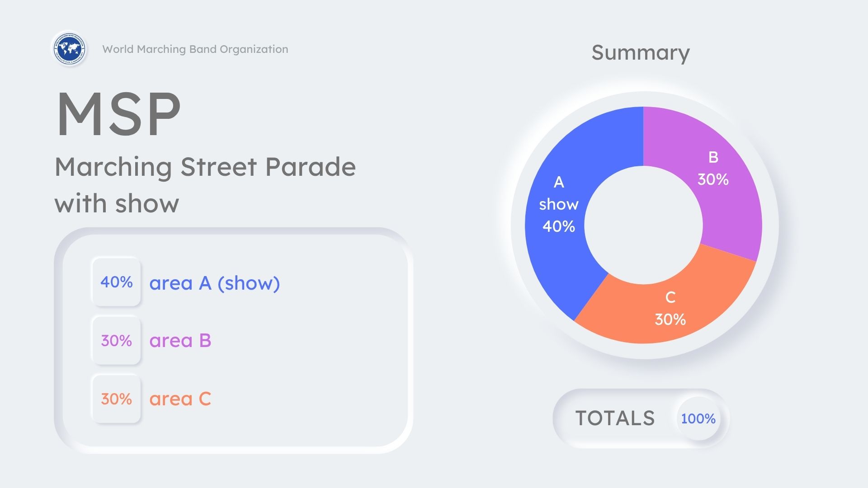Click the word "show" inside the donut chart
Image resolution: width=868 pixels, height=488 pixels.
[559, 204]
